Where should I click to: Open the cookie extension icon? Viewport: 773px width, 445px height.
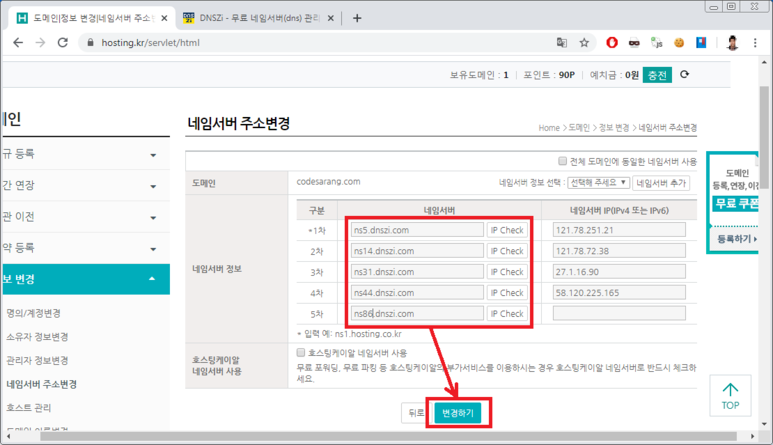[x=679, y=43]
